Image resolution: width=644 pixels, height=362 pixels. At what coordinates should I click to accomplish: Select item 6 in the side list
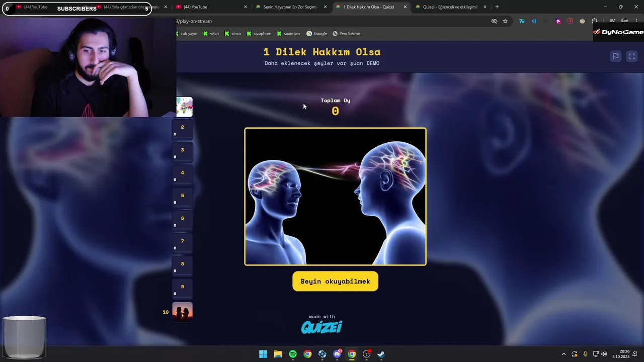[x=182, y=220]
